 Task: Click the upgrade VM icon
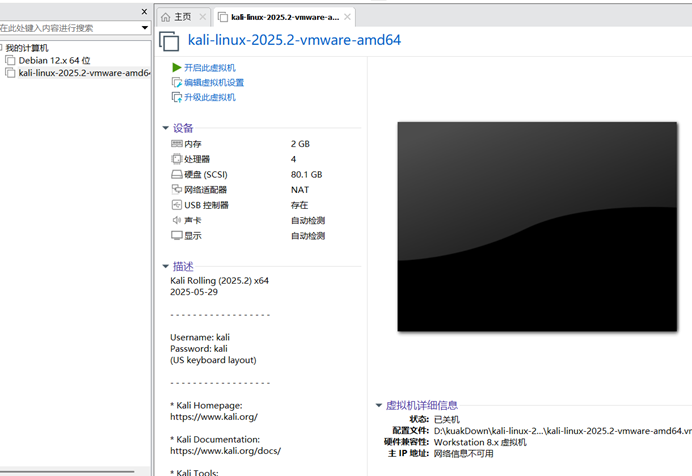177,97
